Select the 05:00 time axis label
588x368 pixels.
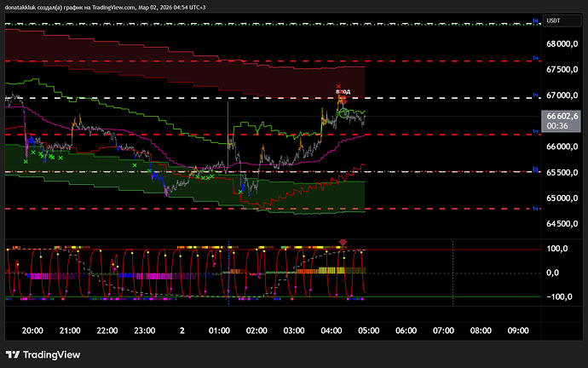pos(368,330)
